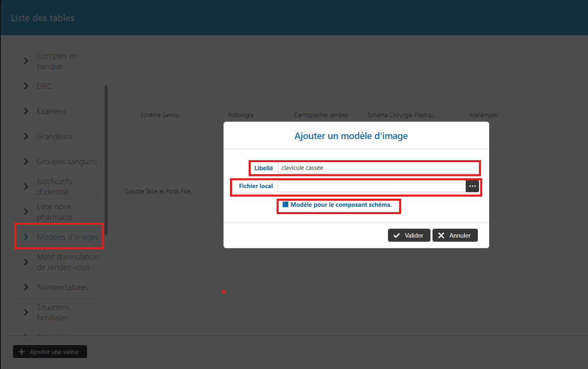The height and width of the screenshot is (369, 588).
Task: Select Liste noire pharmacie item
Action: 54,212
